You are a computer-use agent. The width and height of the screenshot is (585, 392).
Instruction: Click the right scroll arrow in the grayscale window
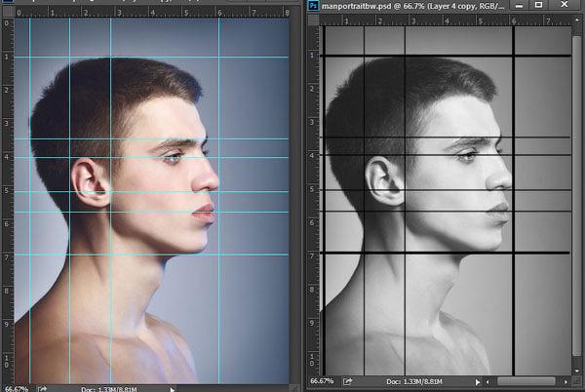pos(565,381)
